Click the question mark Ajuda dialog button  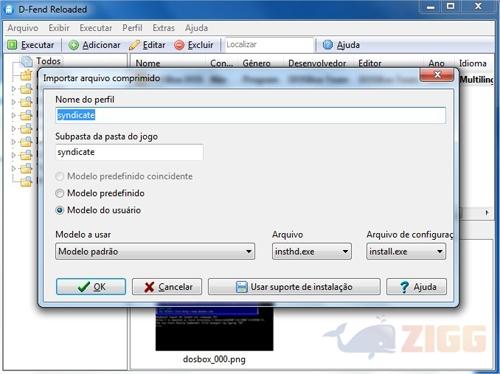(416, 287)
